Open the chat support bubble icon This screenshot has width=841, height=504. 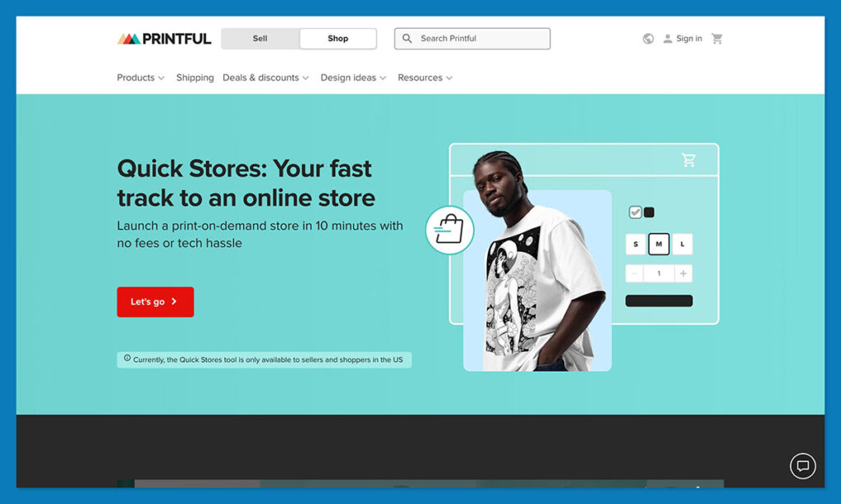click(802, 465)
